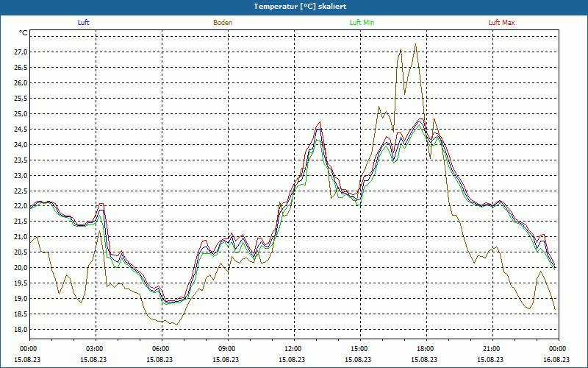Select the 03:00 time axis marker

pyautogui.click(x=95, y=349)
